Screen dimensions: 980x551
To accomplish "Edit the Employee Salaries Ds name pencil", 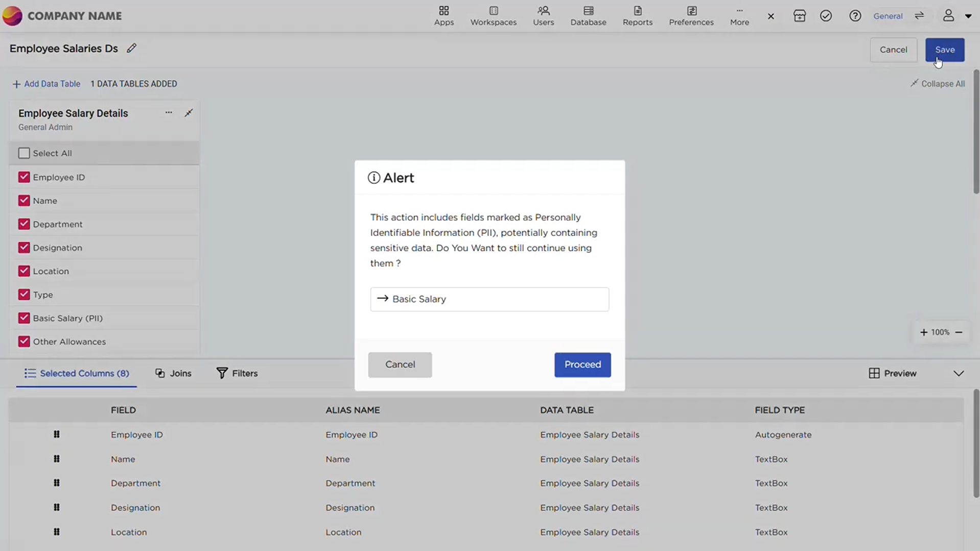I will [x=131, y=48].
